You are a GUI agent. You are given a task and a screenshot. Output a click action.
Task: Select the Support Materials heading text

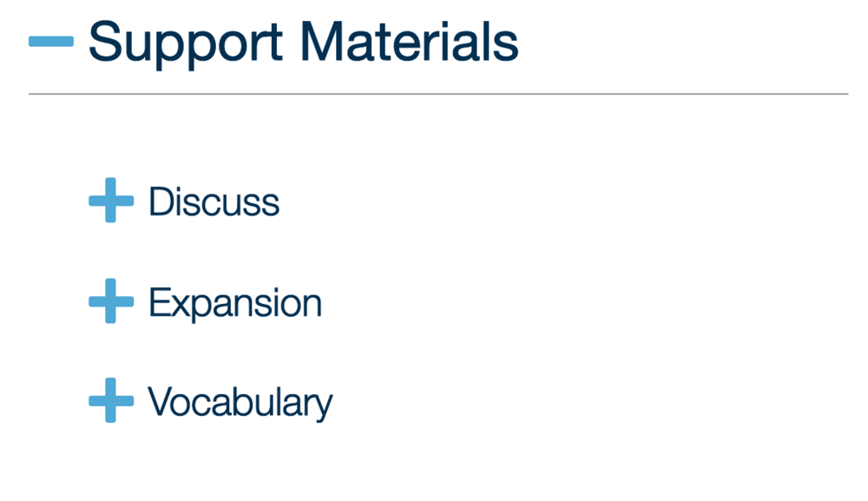[x=303, y=43]
